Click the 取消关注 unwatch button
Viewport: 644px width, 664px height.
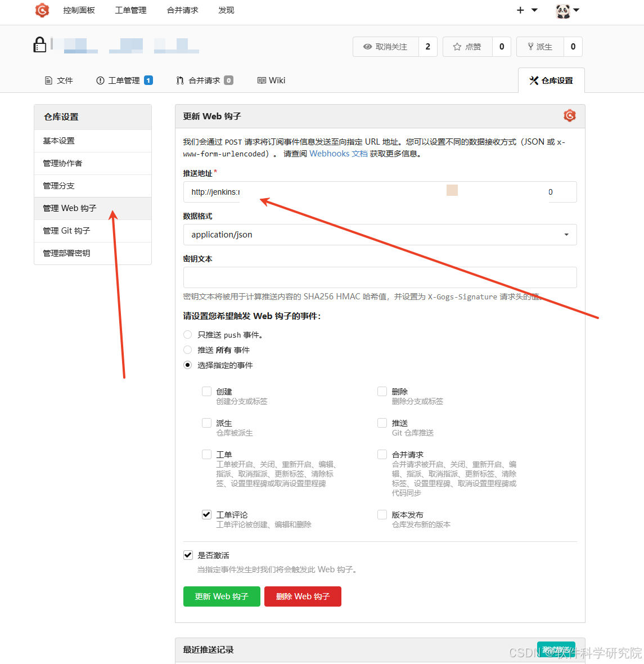pyautogui.click(x=386, y=47)
